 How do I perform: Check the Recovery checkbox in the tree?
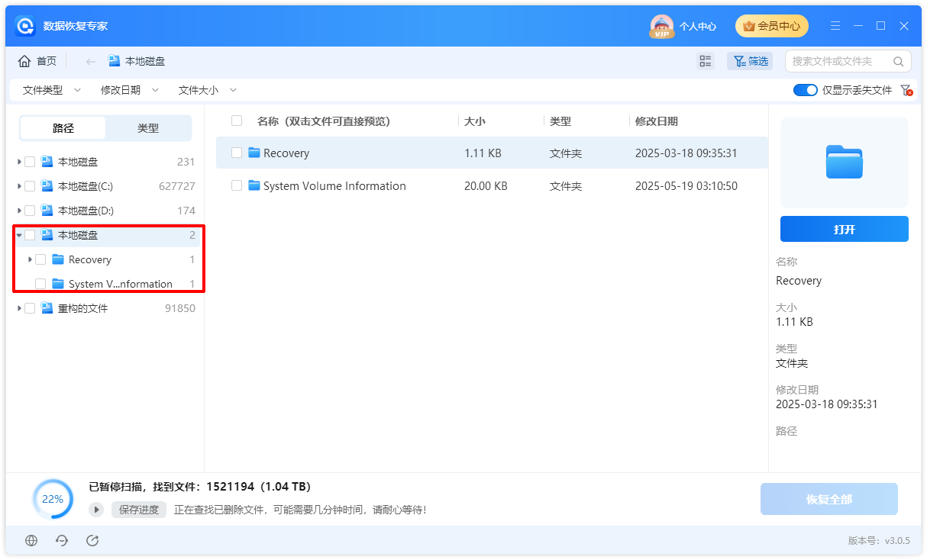pos(40,259)
